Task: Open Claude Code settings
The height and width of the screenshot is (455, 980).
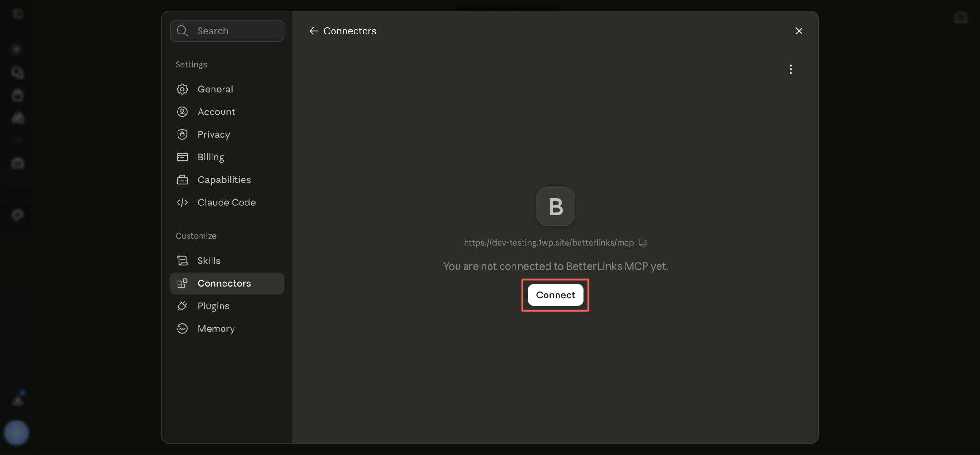Action: [x=227, y=202]
